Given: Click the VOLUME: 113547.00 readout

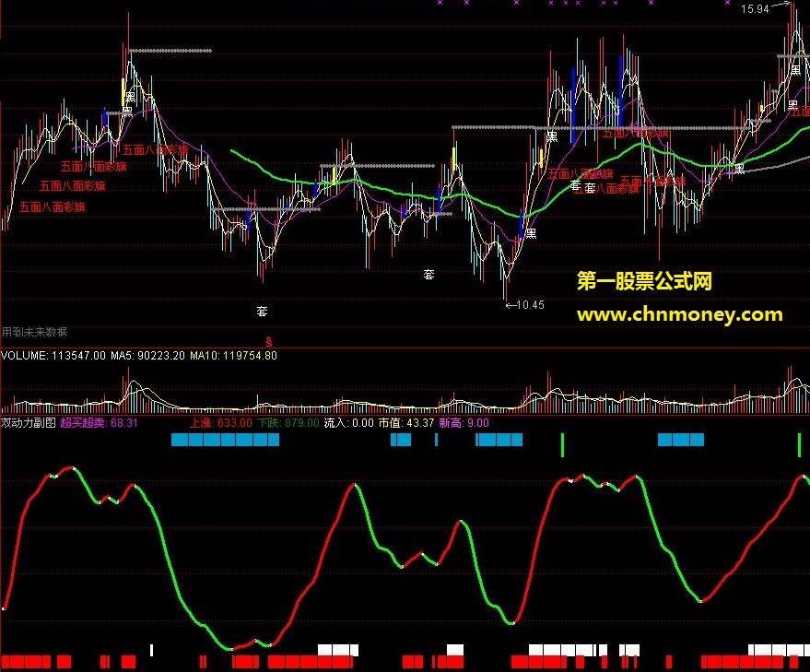Looking at the screenshot, I should click(x=53, y=356).
